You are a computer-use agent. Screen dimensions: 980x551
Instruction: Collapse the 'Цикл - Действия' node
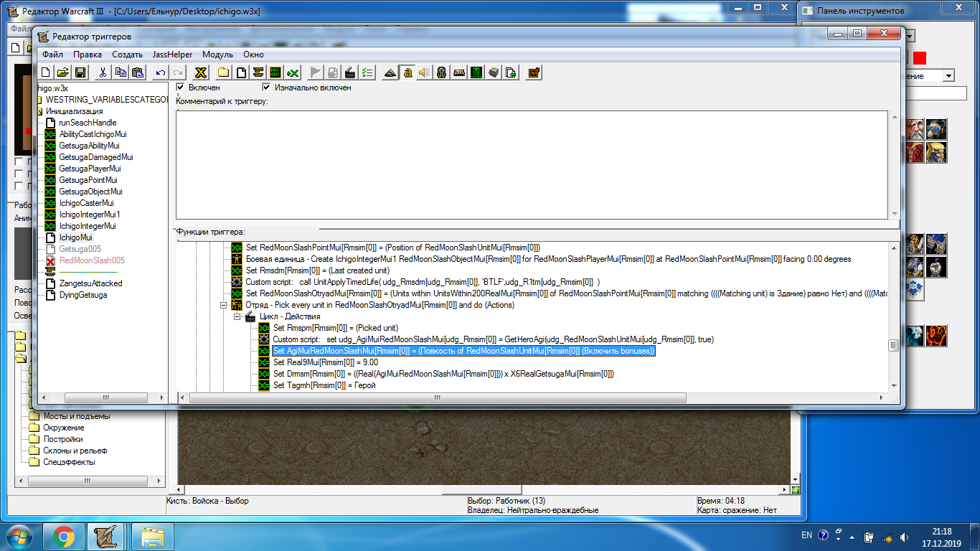237,316
